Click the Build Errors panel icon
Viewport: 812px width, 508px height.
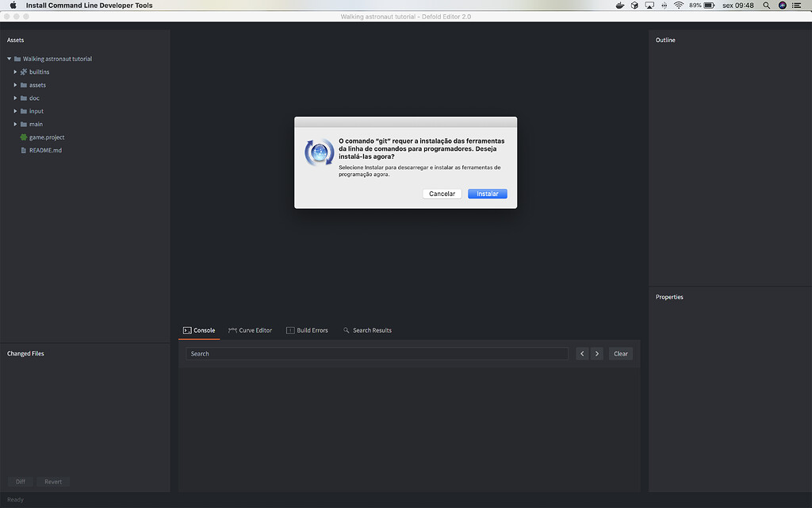tap(289, 330)
